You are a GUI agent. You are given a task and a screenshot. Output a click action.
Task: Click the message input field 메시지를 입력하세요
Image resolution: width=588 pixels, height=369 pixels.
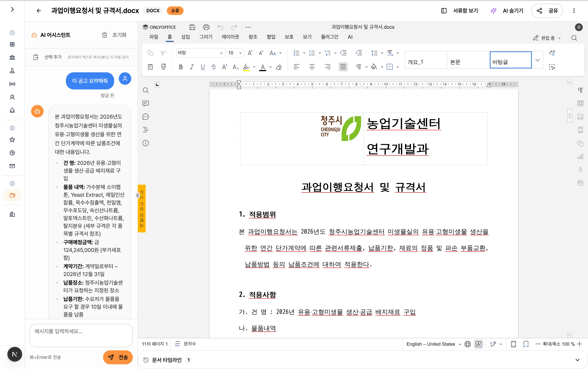pyautogui.click(x=81, y=335)
